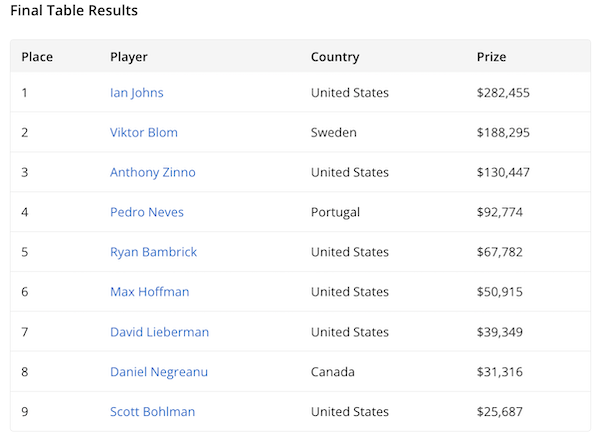Click the Final Table Results heading
The height and width of the screenshot is (440, 600).
pos(74,11)
